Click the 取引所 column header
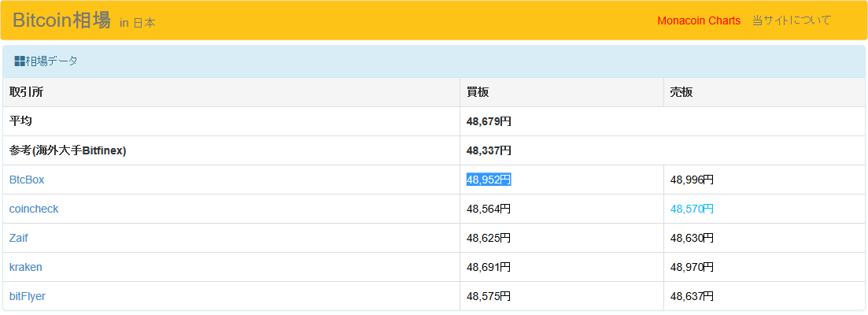Screen dimensions: 868x315 [26, 92]
